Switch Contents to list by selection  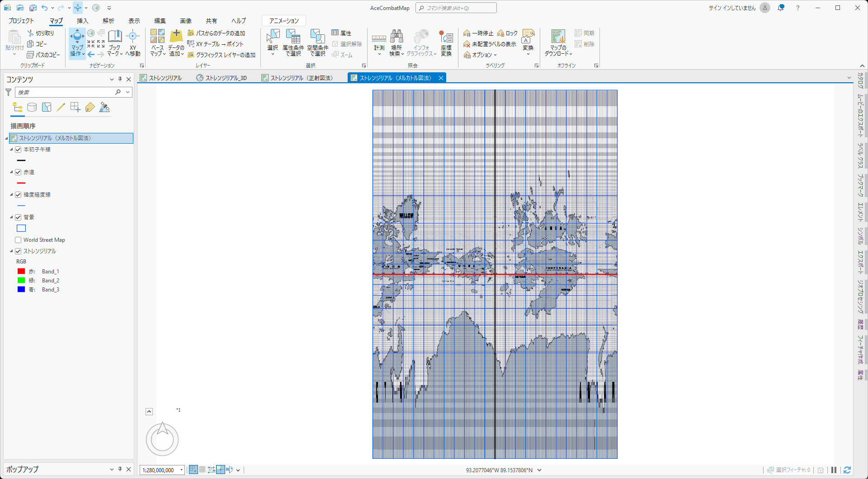pyautogui.click(x=47, y=107)
